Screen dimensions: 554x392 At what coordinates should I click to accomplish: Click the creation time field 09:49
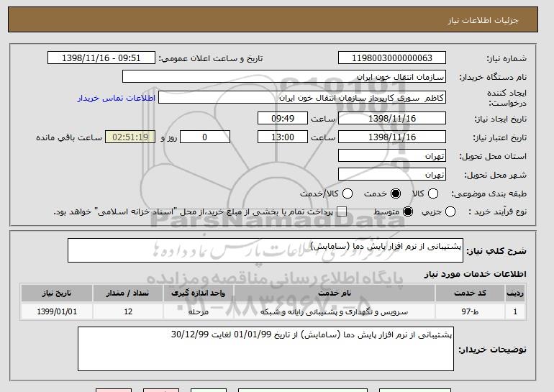(283, 118)
